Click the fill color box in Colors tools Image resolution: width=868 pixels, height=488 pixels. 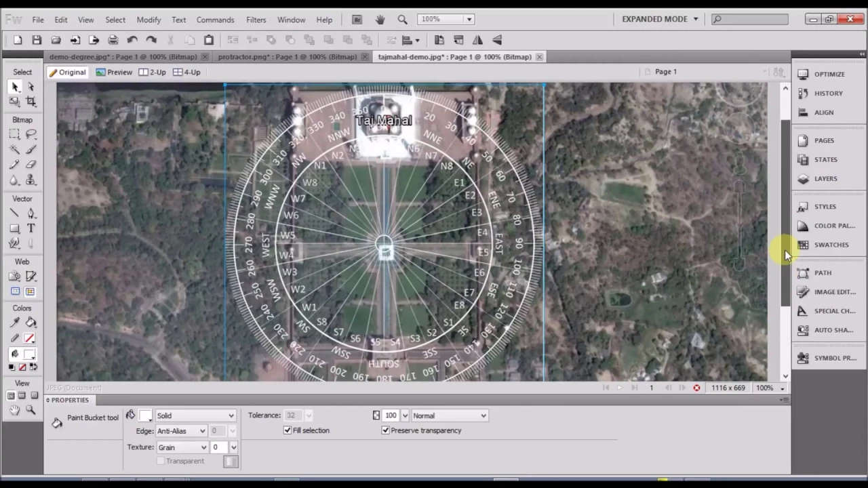coord(30,354)
